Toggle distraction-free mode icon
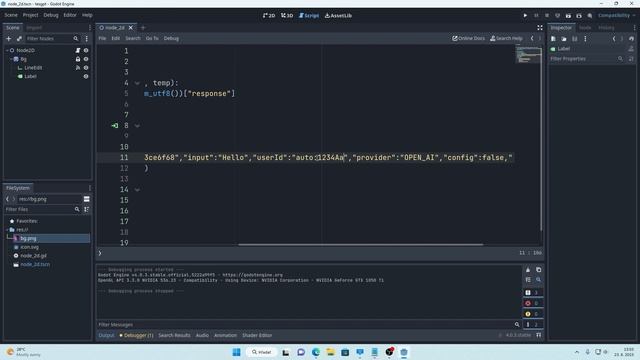The height and width of the screenshot is (360, 640). click(x=540, y=28)
